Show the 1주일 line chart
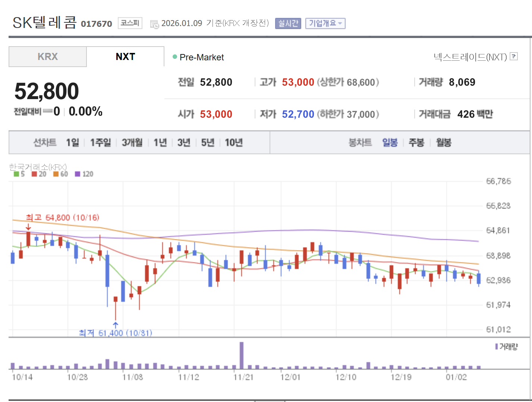This screenshot has width=532, height=402. point(101,142)
